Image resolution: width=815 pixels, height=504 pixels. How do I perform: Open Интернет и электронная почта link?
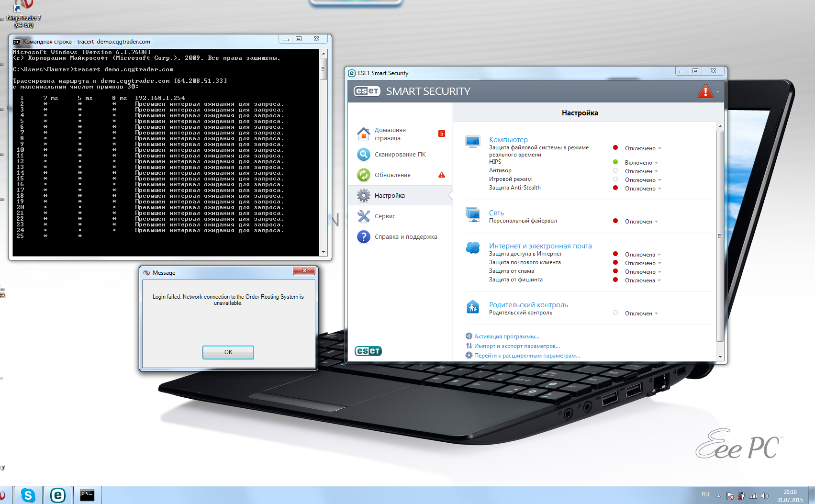[x=540, y=246]
